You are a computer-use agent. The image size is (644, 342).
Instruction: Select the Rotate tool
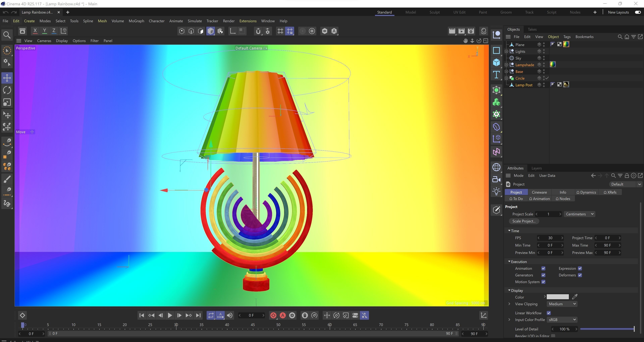coord(7,90)
